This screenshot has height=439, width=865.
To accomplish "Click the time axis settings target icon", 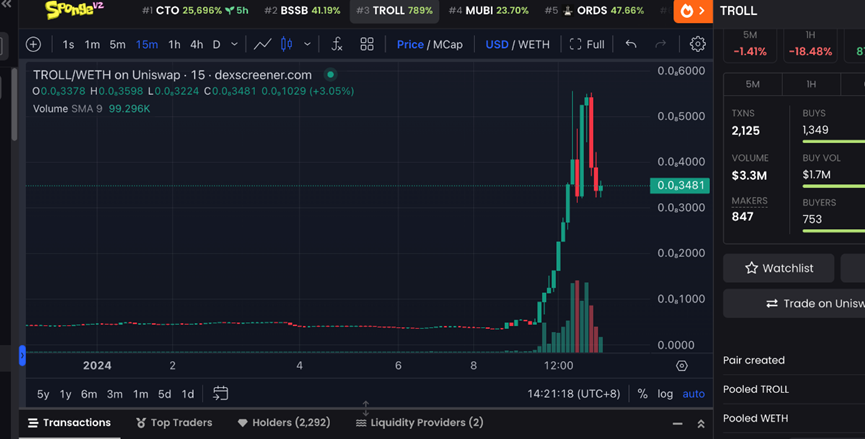I will tap(682, 366).
